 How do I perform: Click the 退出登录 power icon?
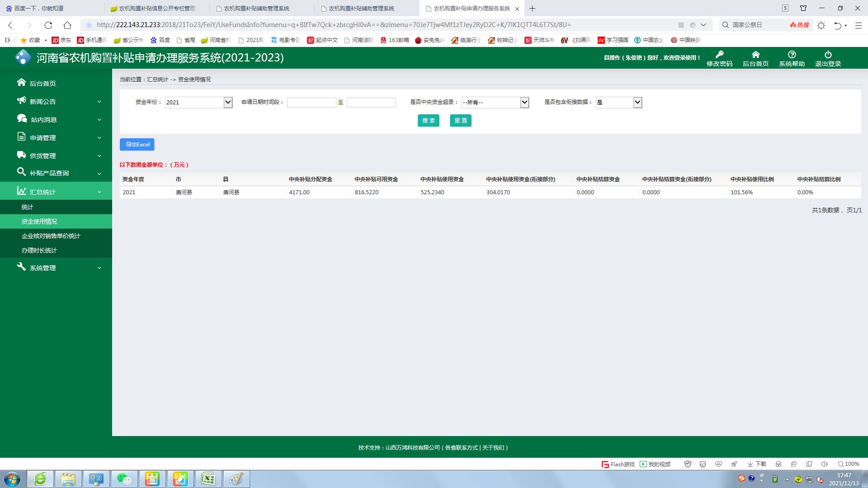pos(828,55)
